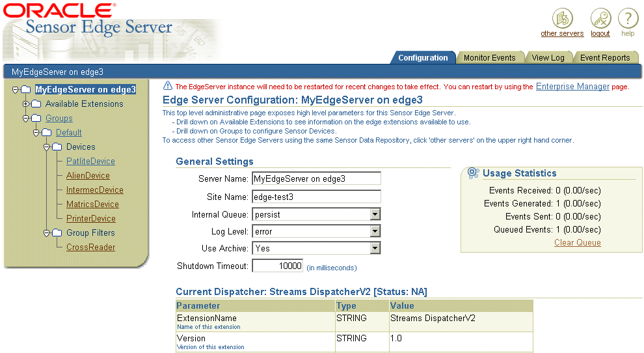Image resolution: width=644 pixels, height=353 pixels.
Task: Click the Parameter column header
Action: [255, 305]
